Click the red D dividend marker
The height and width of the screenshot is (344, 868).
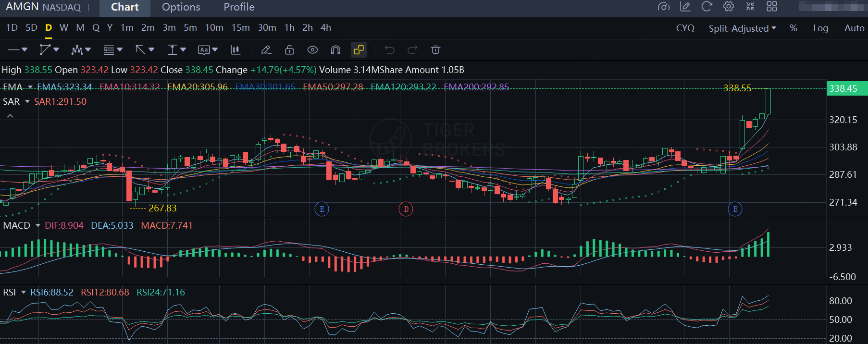pos(406,209)
